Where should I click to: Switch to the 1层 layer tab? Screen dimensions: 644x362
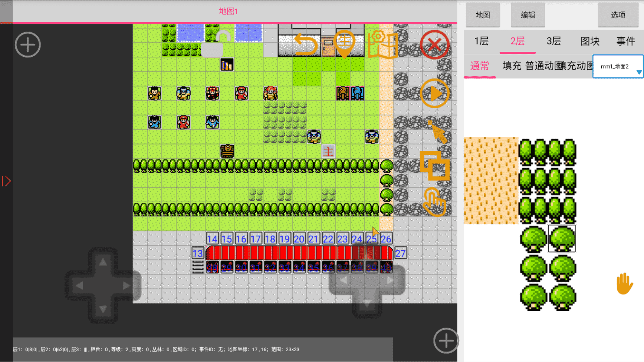(x=482, y=41)
